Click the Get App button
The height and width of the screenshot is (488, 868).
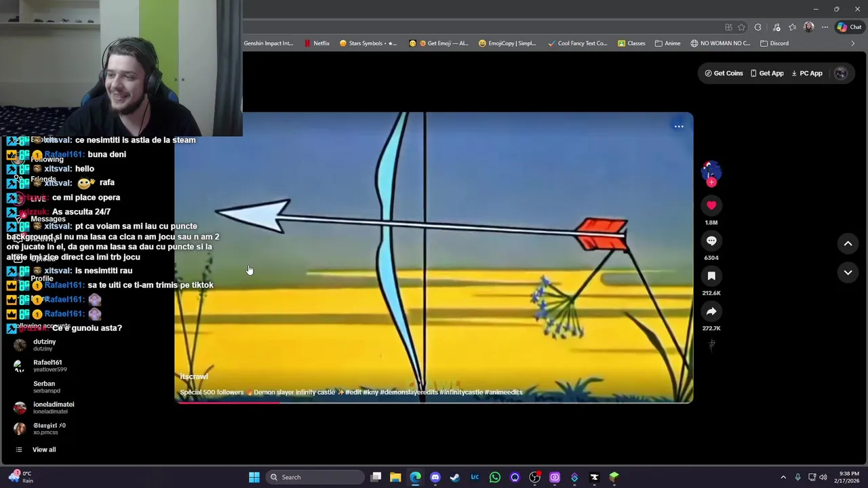coord(767,73)
